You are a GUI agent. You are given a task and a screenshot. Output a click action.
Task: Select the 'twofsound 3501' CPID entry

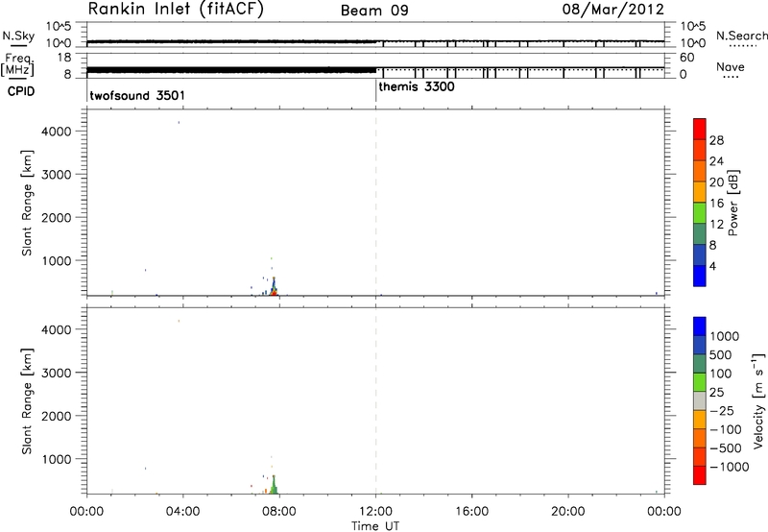tap(137, 95)
